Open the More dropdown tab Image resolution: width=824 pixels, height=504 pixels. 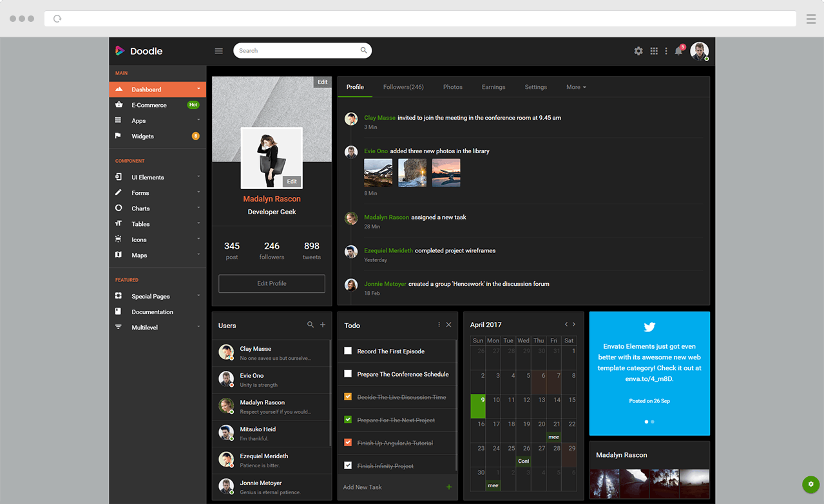point(576,87)
